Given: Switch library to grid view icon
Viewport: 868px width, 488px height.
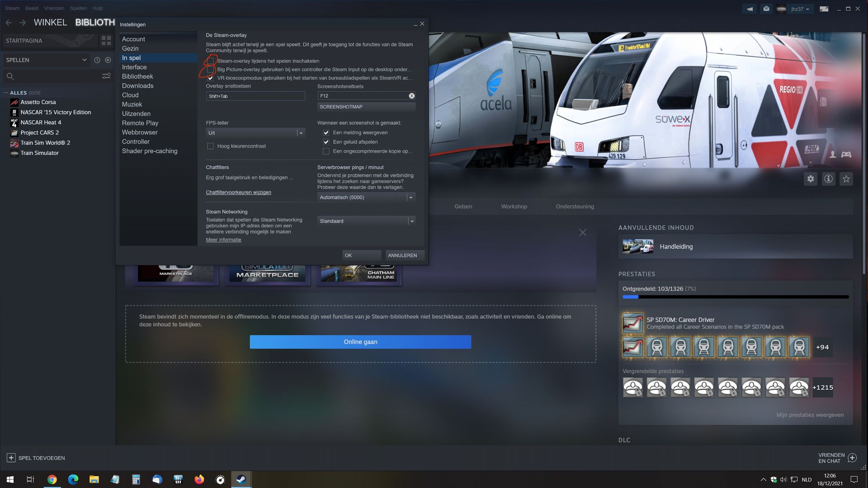Looking at the screenshot, I should (106, 41).
